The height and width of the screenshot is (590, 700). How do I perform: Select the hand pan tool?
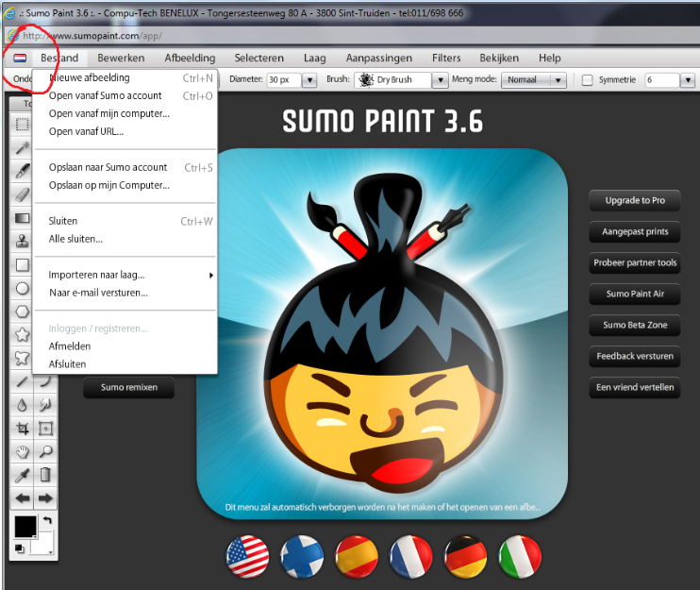pos(23,451)
